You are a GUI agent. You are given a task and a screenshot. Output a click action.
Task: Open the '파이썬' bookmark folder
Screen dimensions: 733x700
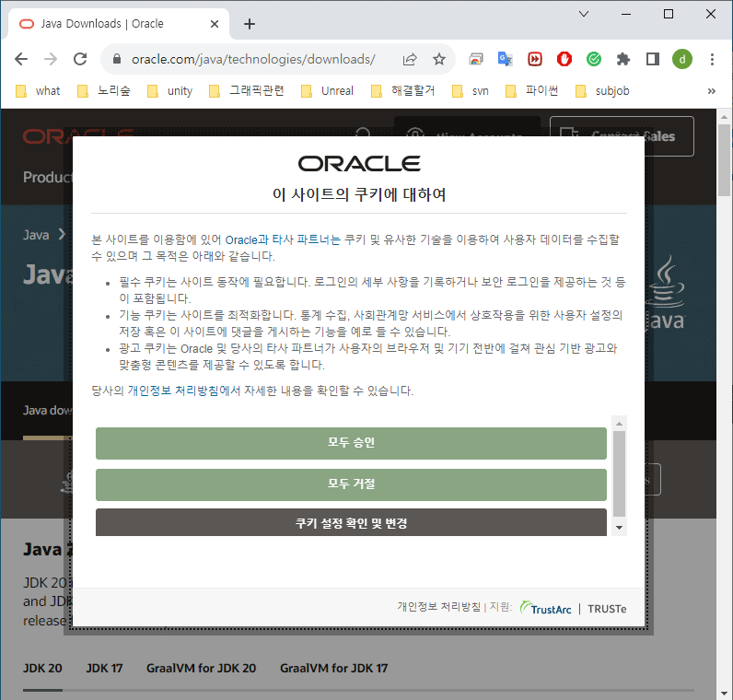532,90
